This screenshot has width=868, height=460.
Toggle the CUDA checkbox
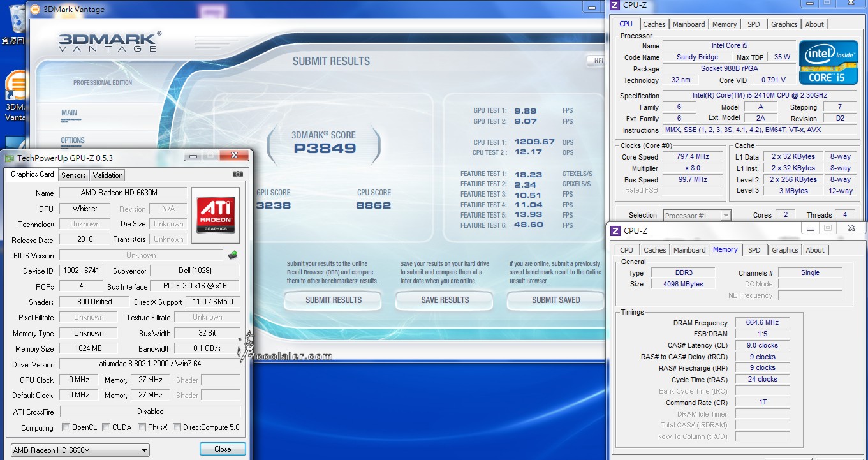click(x=106, y=427)
